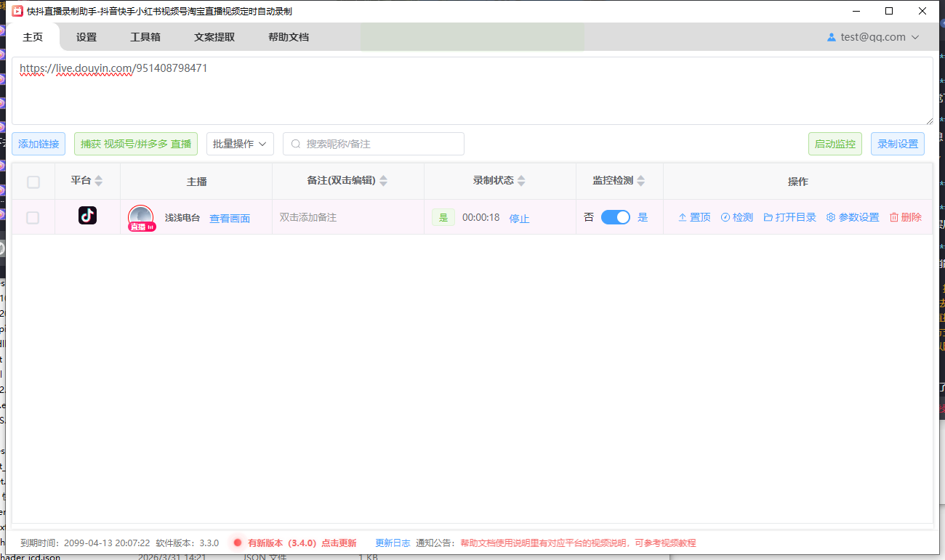Stop recording with the 停止 link
The width and height of the screenshot is (945, 560).
click(x=519, y=219)
